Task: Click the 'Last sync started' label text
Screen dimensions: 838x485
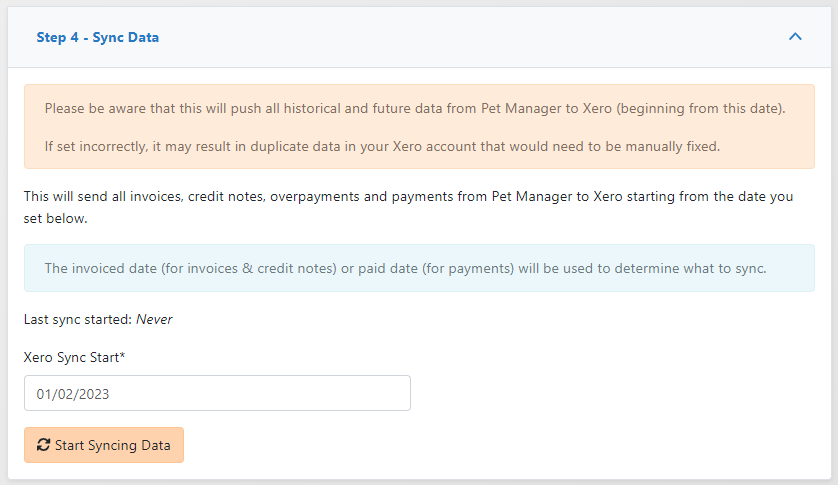Action: click(x=78, y=320)
